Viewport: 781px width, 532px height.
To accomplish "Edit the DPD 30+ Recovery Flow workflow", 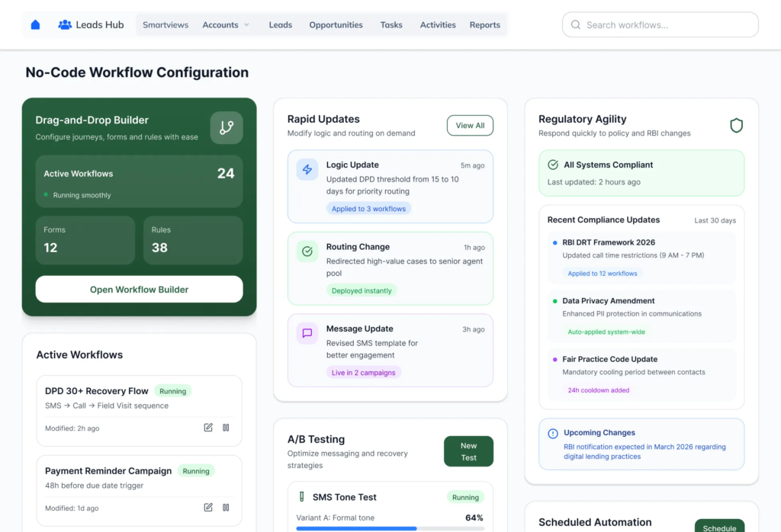I will 208,428.
